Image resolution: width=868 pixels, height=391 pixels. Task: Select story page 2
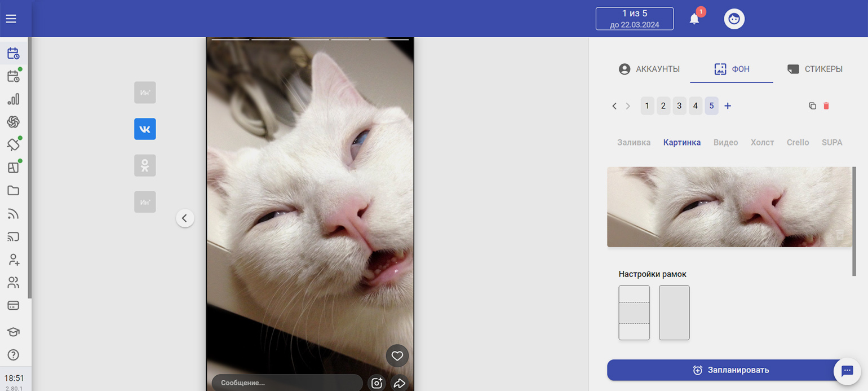(x=663, y=106)
